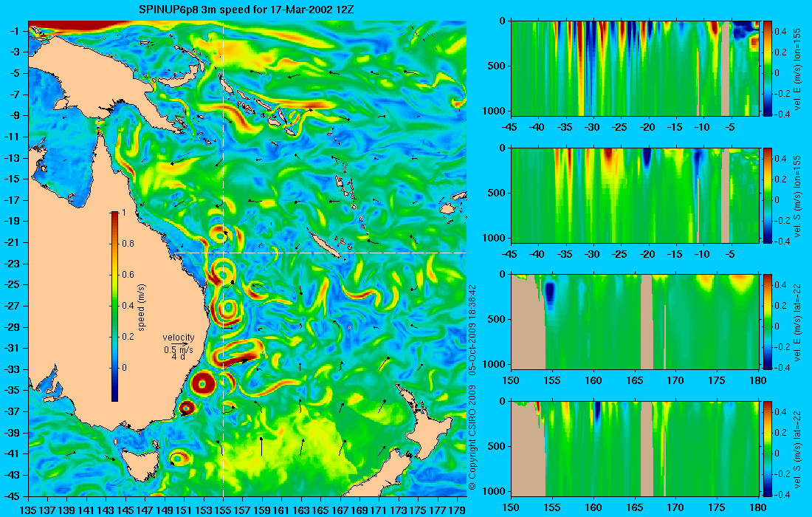Click the main map's speed colorbar
The height and width of the screenshot is (517, 812).
point(114,307)
